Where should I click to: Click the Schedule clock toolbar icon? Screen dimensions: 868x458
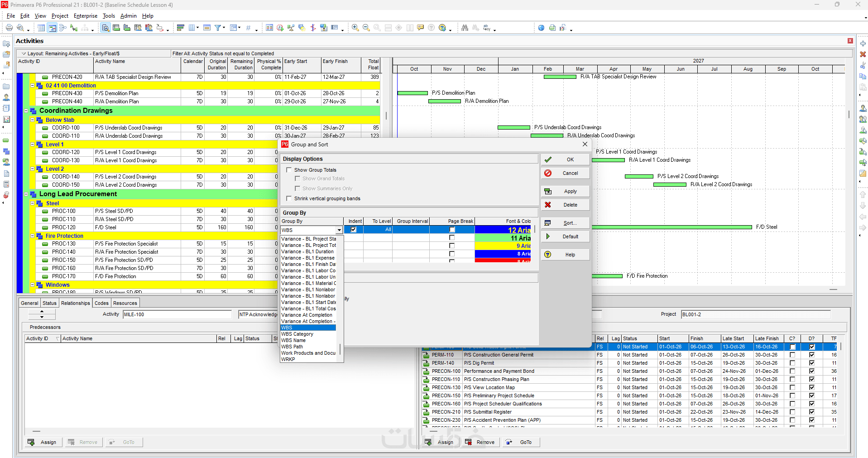[x=280, y=28]
